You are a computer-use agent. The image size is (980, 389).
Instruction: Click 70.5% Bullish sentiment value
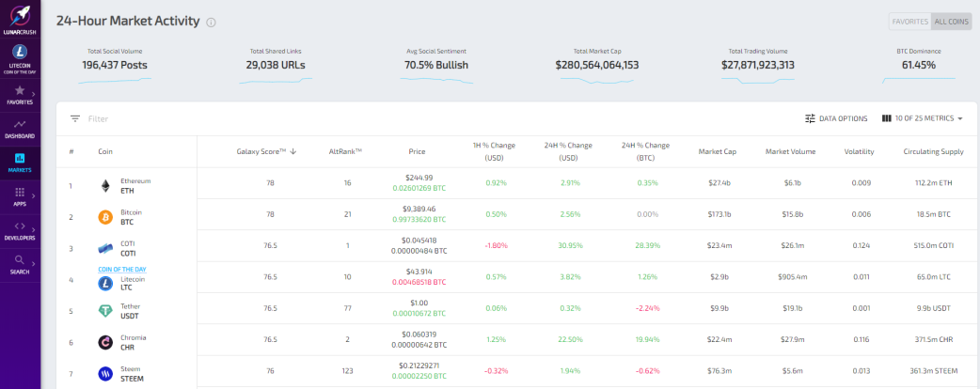436,65
